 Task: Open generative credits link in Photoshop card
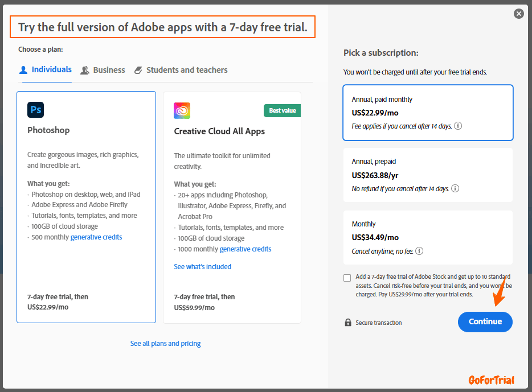96,237
